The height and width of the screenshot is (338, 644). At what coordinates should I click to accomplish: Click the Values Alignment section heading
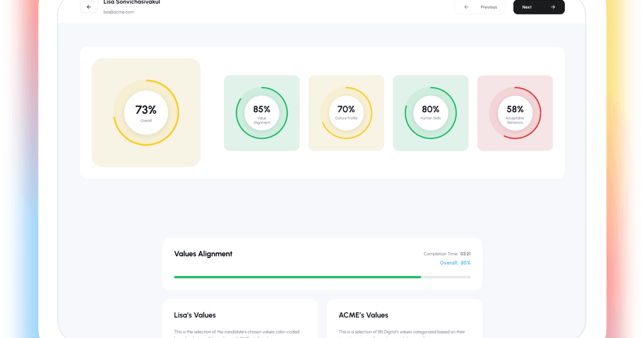point(203,254)
